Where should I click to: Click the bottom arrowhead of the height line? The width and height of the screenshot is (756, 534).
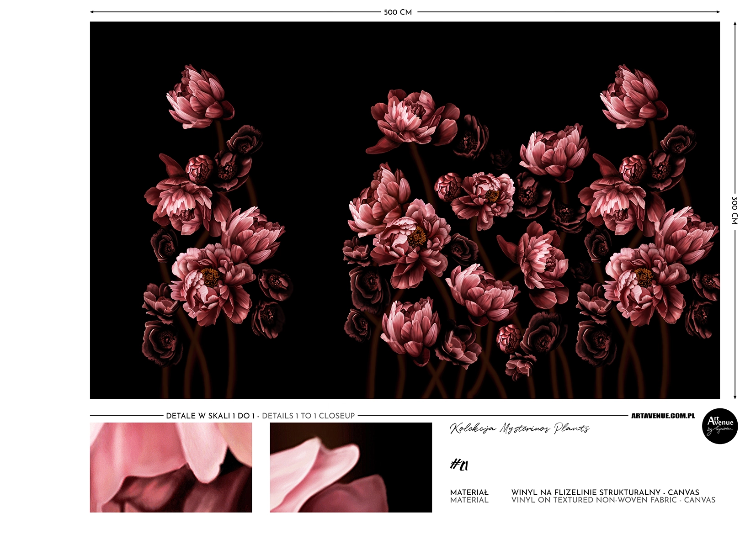pyautogui.click(x=735, y=397)
